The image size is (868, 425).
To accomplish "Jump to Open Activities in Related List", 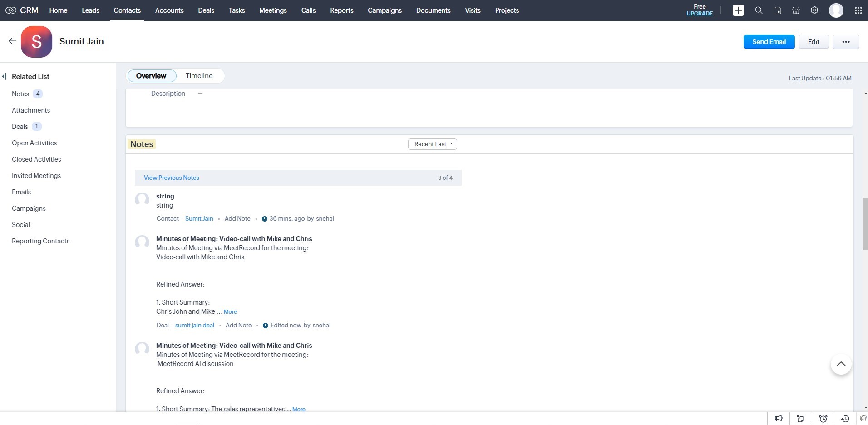I will pyautogui.click(x=35, y=143).
